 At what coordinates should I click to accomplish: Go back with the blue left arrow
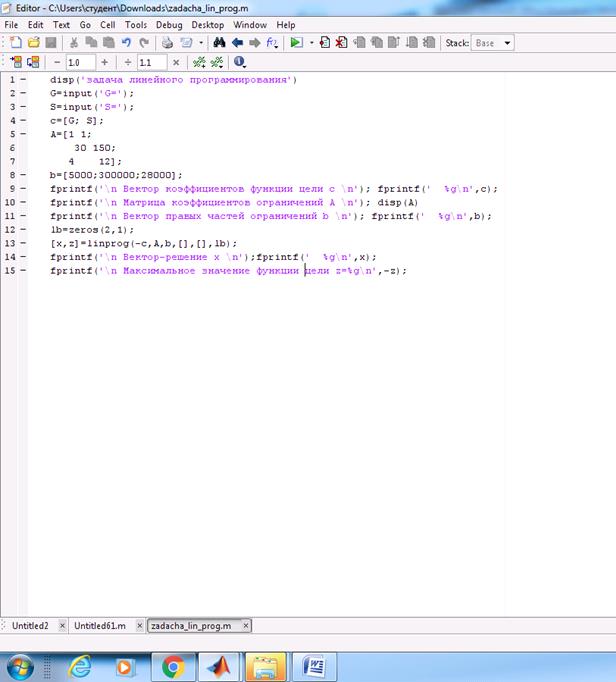point(237,43)
